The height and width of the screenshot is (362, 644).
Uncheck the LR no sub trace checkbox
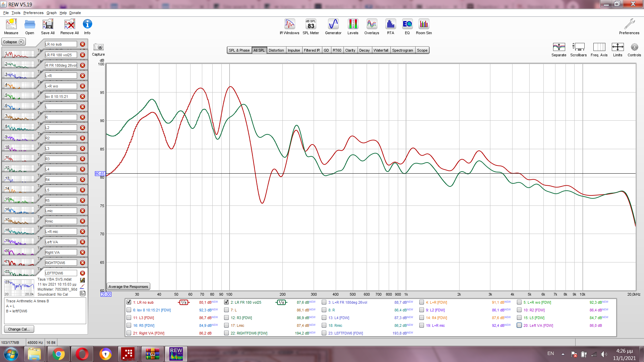coord(129,302)
